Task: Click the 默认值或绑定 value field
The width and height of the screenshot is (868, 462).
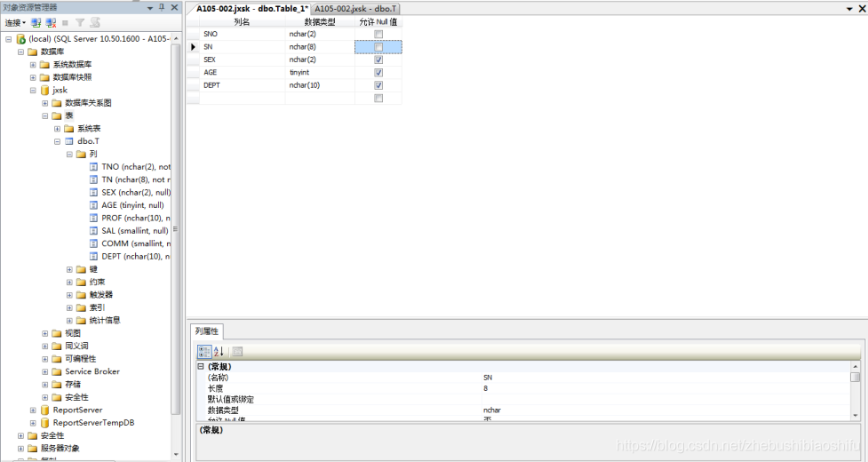Action: click(666, 400)
